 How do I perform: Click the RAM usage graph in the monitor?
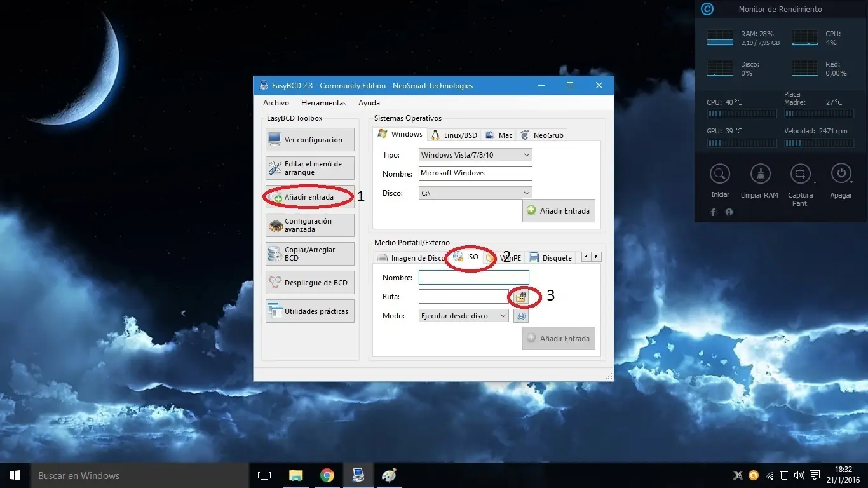click(720, 37)
